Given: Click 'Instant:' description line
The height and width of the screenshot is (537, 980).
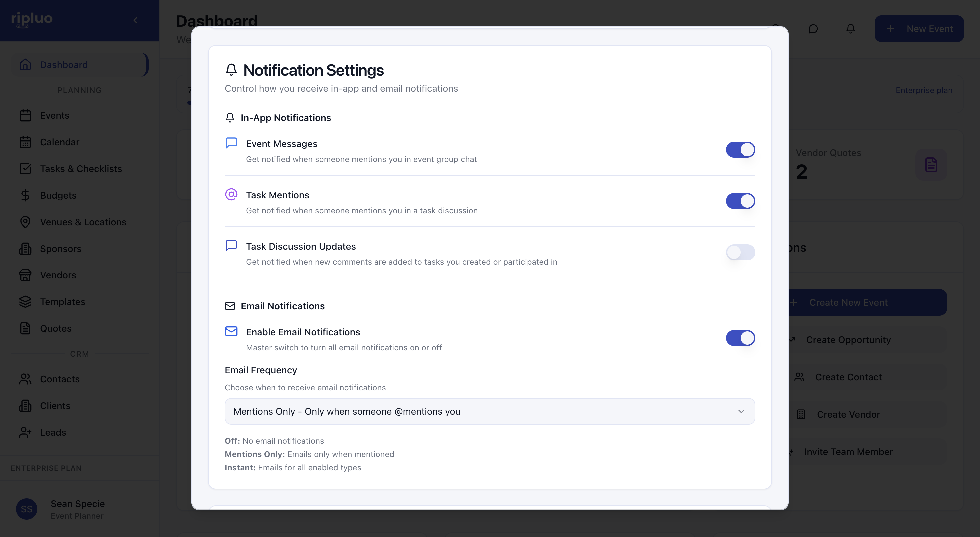Looking at the screenshot, I should 293,467.
